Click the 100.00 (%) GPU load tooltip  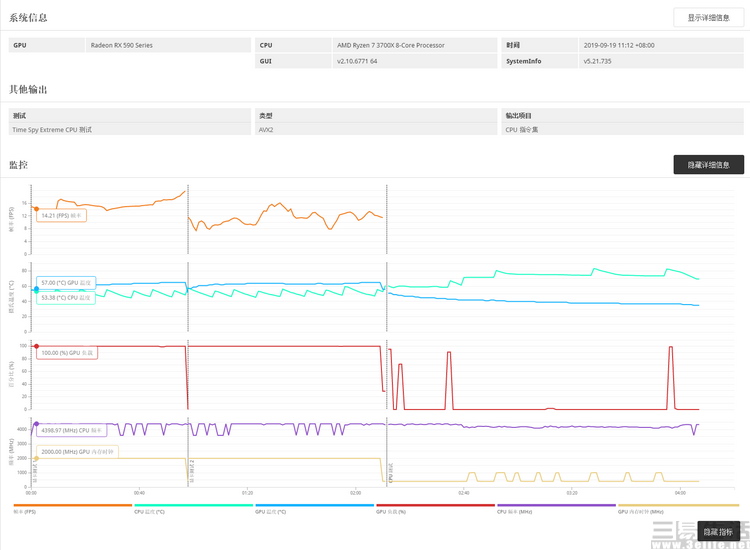(x=67, y=353)
